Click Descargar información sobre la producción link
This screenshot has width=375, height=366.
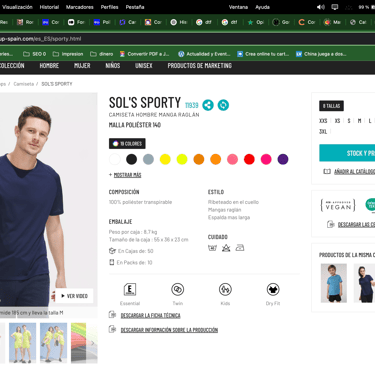pos(169,330)
